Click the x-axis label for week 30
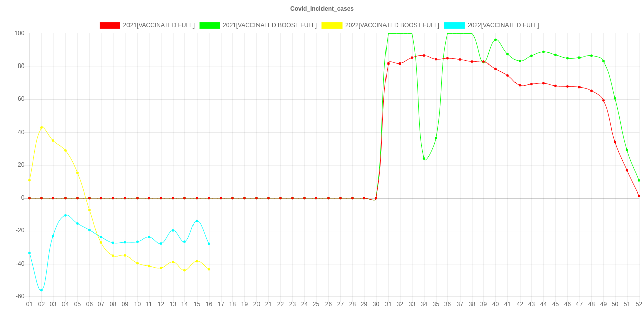The height and width of the screenshot is (322, 644). (376, 304)
